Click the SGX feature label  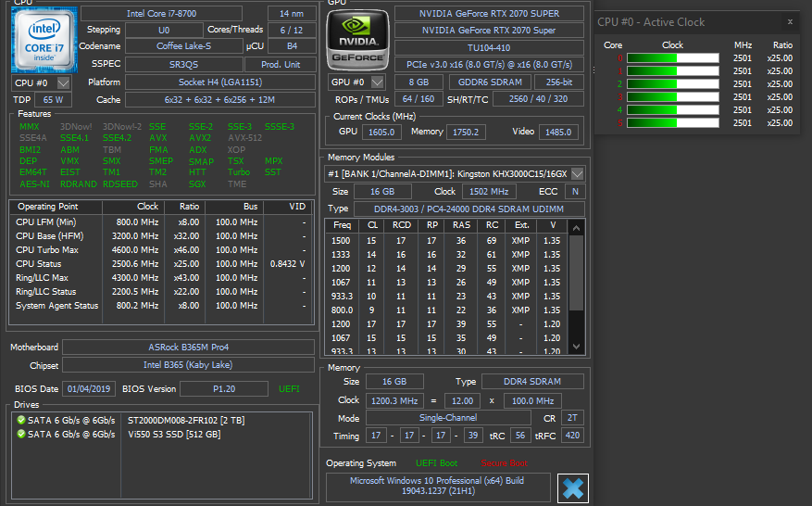(x=197, y=184)
